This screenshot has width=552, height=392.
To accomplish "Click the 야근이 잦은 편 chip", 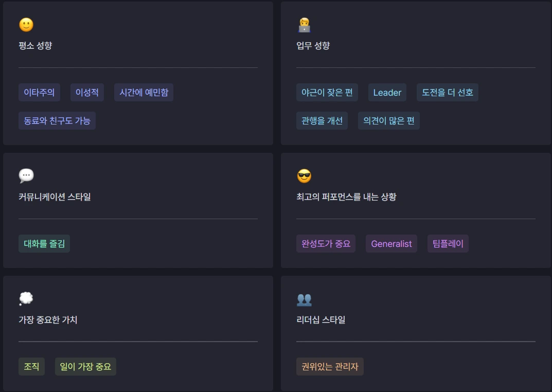I will [326, 92].
